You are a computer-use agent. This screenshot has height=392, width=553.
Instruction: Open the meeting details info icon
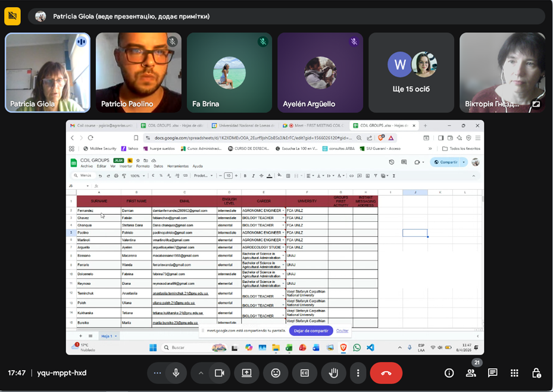pos(449,373)
